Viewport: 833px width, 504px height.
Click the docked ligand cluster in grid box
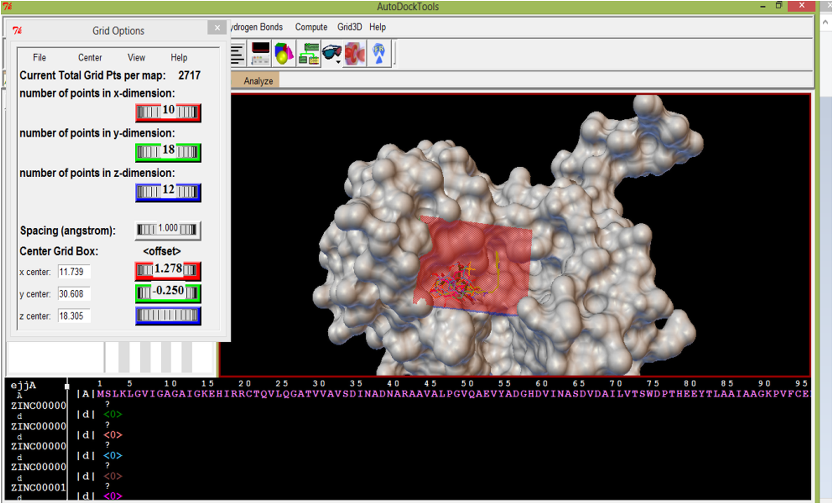[460, 283]
